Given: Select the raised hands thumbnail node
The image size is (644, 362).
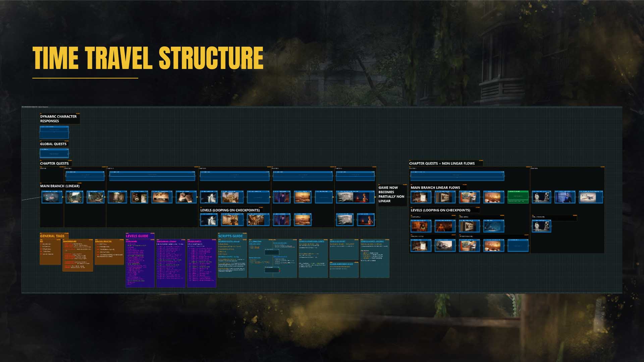Looking at the screenshot, I should [186, 197].
